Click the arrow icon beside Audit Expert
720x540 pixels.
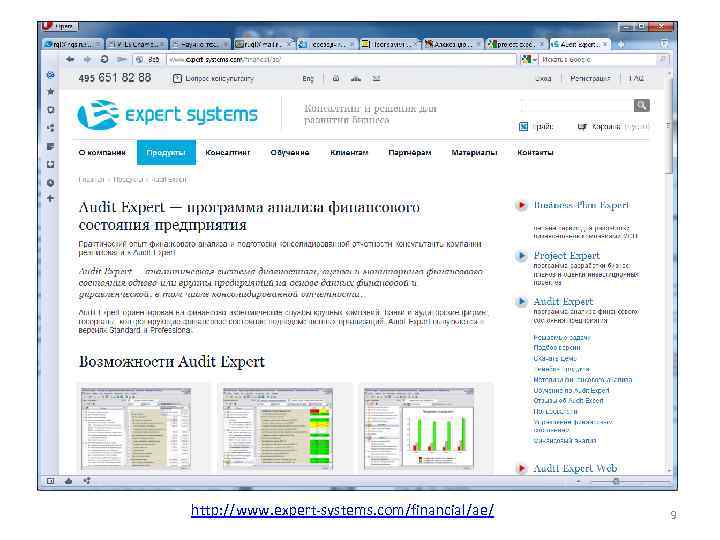coord(521,302)
